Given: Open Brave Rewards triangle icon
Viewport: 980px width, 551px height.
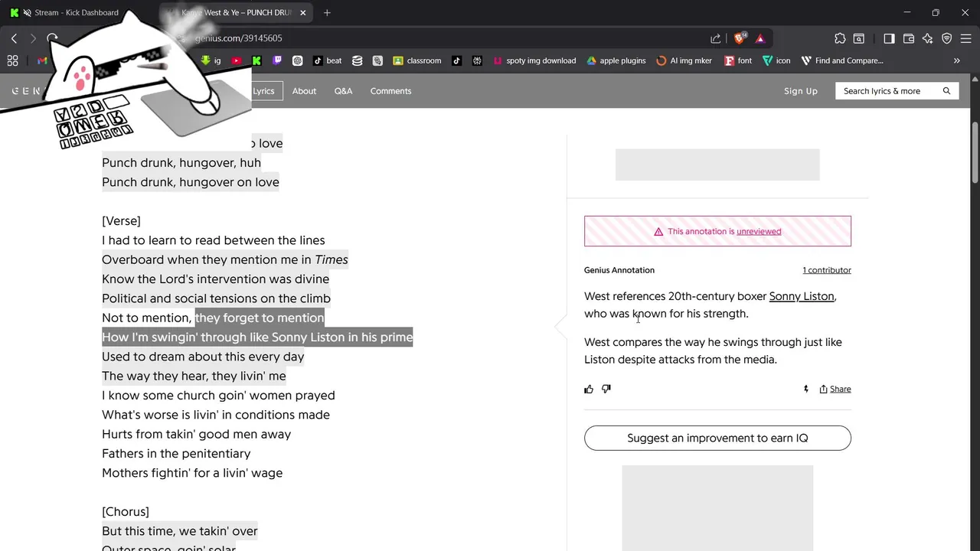Looking at the screenshot, I should point(760,38).
